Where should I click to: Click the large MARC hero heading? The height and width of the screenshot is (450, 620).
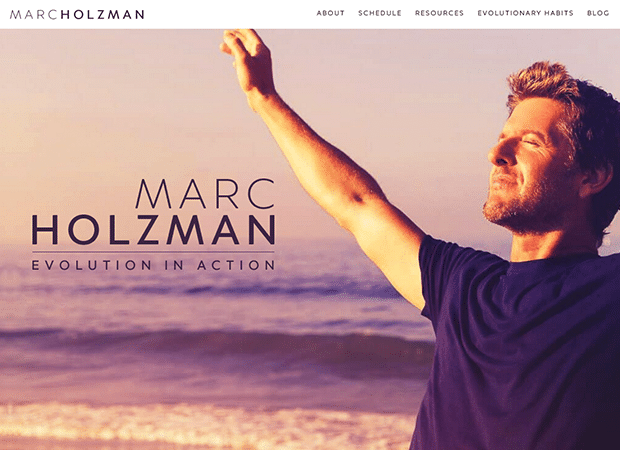205,194
